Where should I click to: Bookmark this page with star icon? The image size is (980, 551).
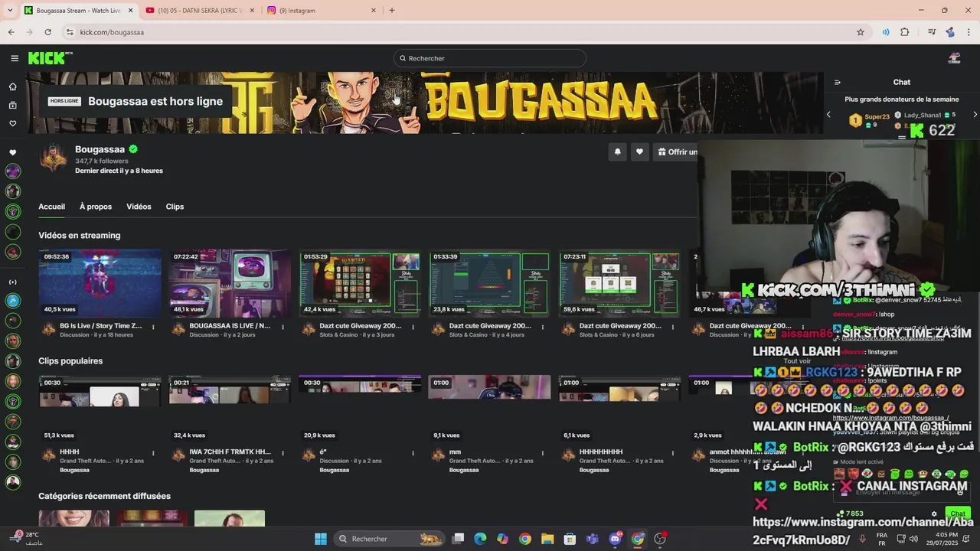pos(861,32)
